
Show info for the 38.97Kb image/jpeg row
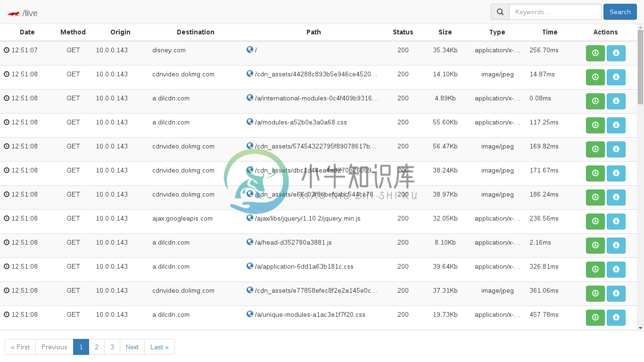616,197
